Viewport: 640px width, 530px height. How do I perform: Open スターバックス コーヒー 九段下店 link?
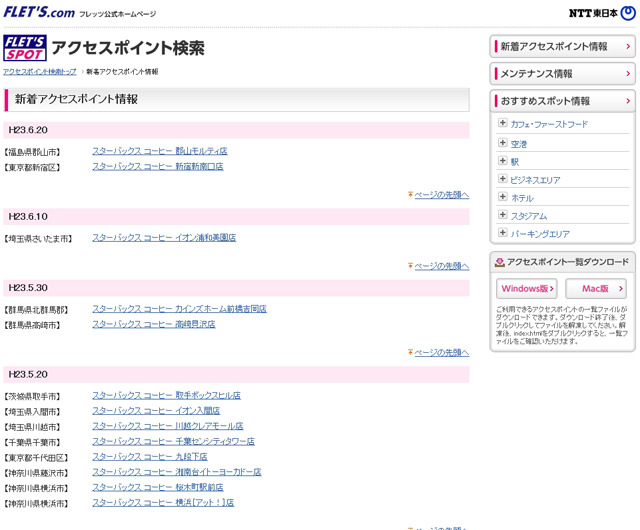coord(150,457)
